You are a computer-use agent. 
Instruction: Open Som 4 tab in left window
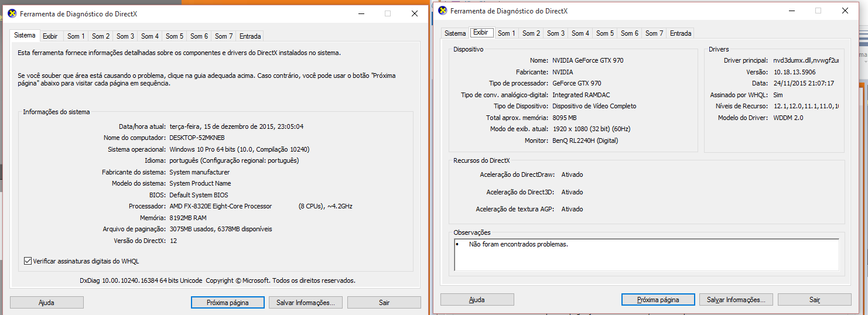150,36
